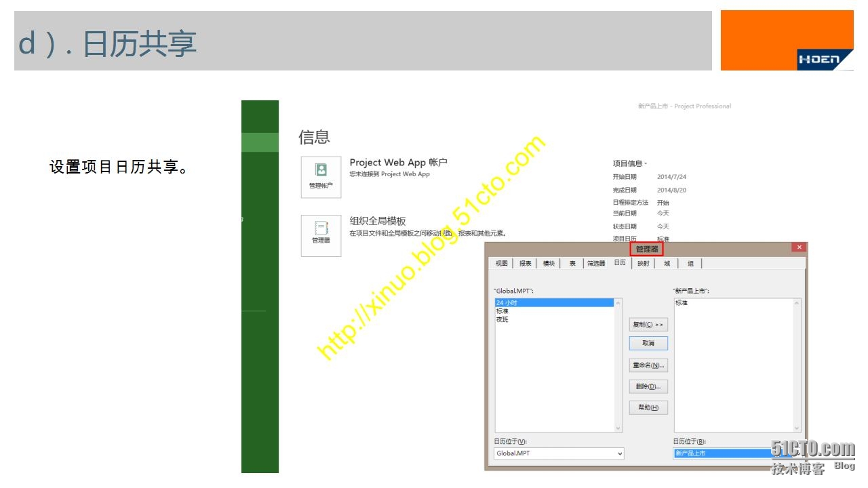Screen dimensions: 868x488
Task: Click up arrow of Global.MPT list scrollbar
Action: click(x=618, y=302)
